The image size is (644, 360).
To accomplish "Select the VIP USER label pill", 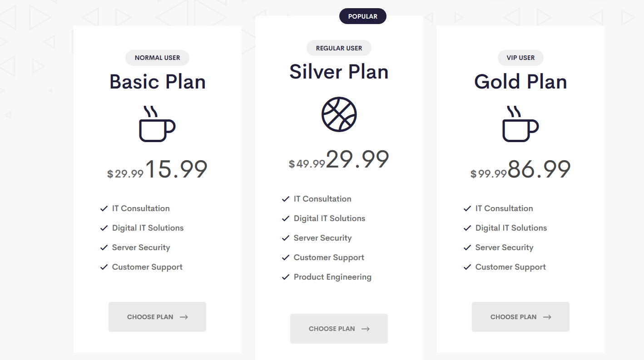I will click(x=520, y=58).
